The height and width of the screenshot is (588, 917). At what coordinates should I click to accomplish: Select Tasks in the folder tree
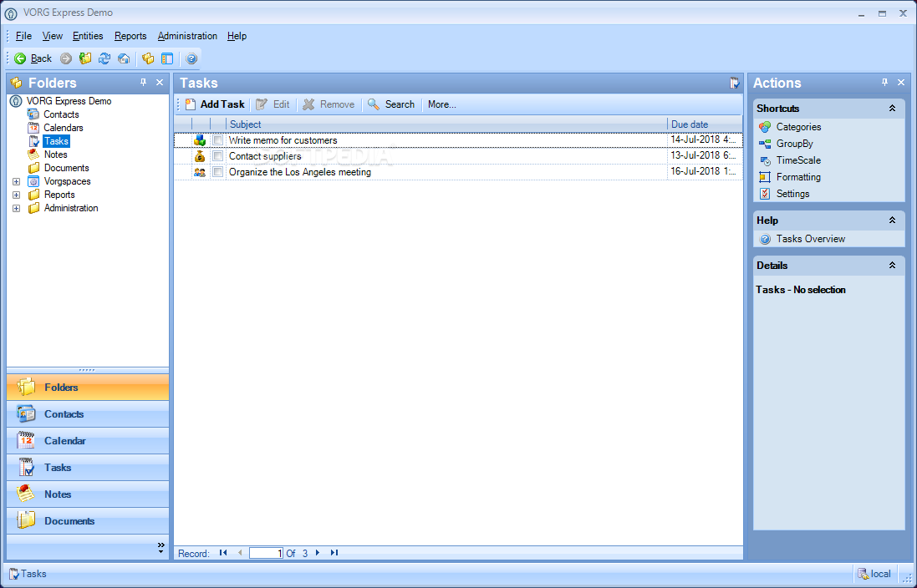click(x=56, y=141)
